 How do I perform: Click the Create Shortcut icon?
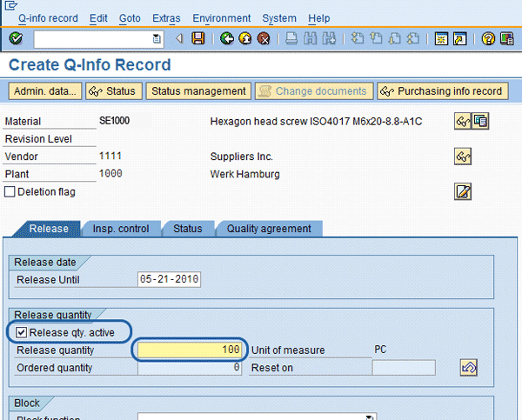[x=460, y=39]
